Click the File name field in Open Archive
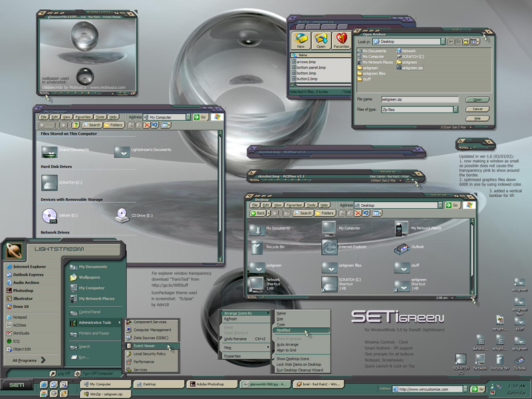 click(x=420, y=99)
